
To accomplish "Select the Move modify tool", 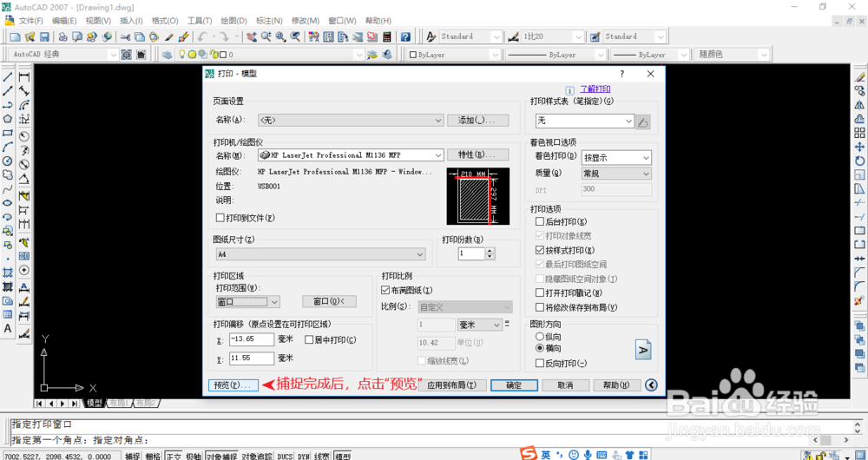I will (859, 146).
